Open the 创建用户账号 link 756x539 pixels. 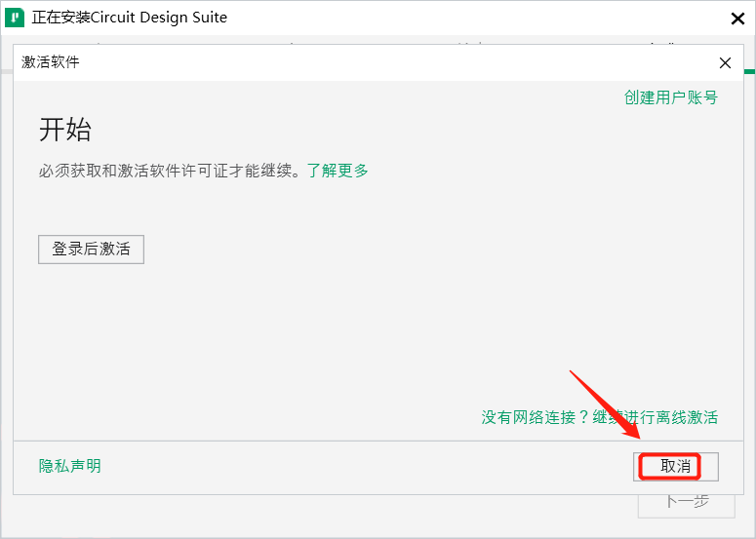point(670,97)
